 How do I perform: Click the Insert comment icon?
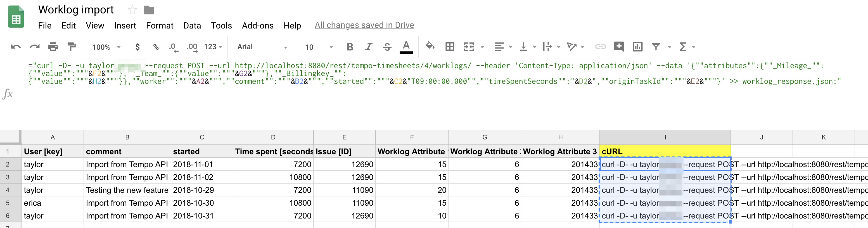coord(619,47)
